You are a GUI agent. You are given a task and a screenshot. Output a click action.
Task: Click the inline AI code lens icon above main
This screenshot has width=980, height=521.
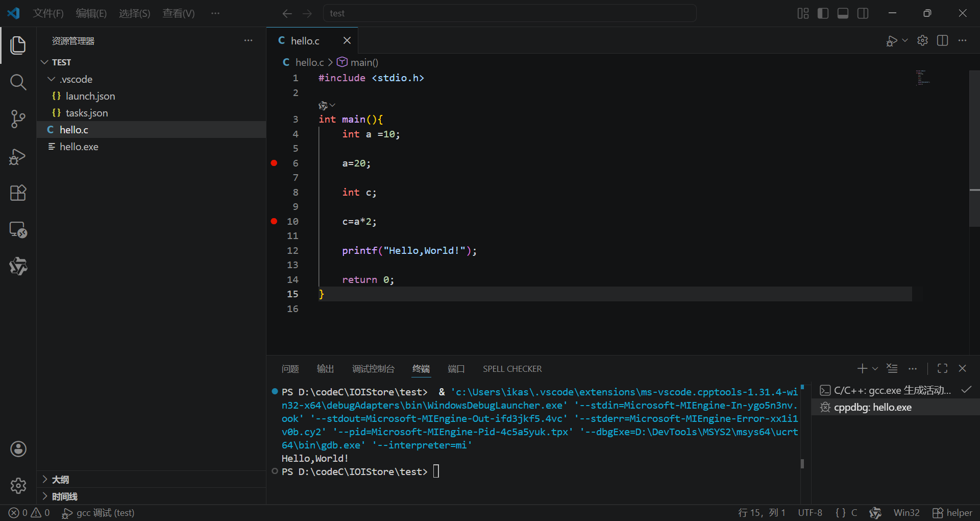323,106
